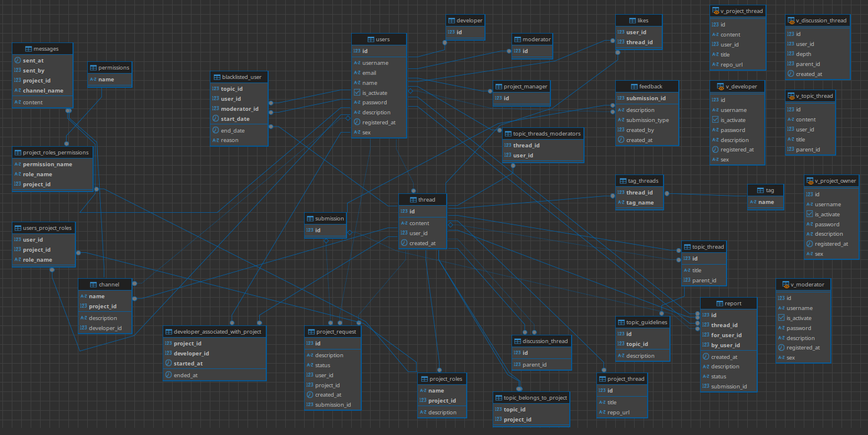Select the topic_belongs_to_project table title

click(x=535, y=398)
